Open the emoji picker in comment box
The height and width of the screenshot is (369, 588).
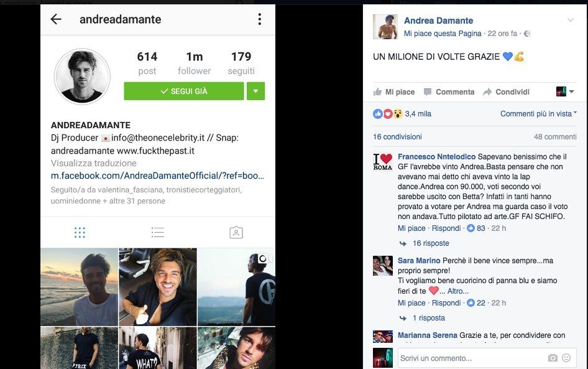[x=566, y=358]
